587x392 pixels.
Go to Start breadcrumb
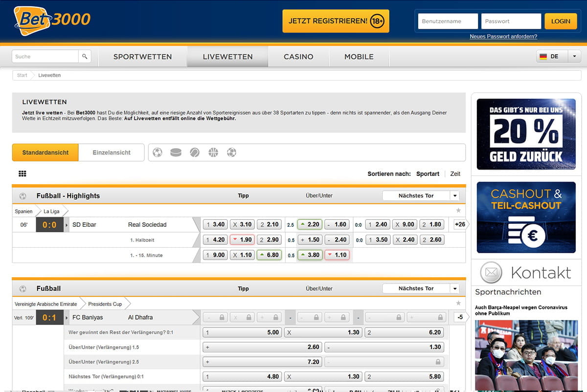point(22,75)
